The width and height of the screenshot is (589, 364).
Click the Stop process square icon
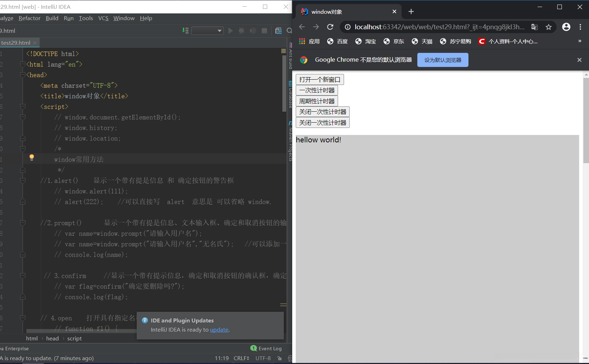(x=265, y=31)
